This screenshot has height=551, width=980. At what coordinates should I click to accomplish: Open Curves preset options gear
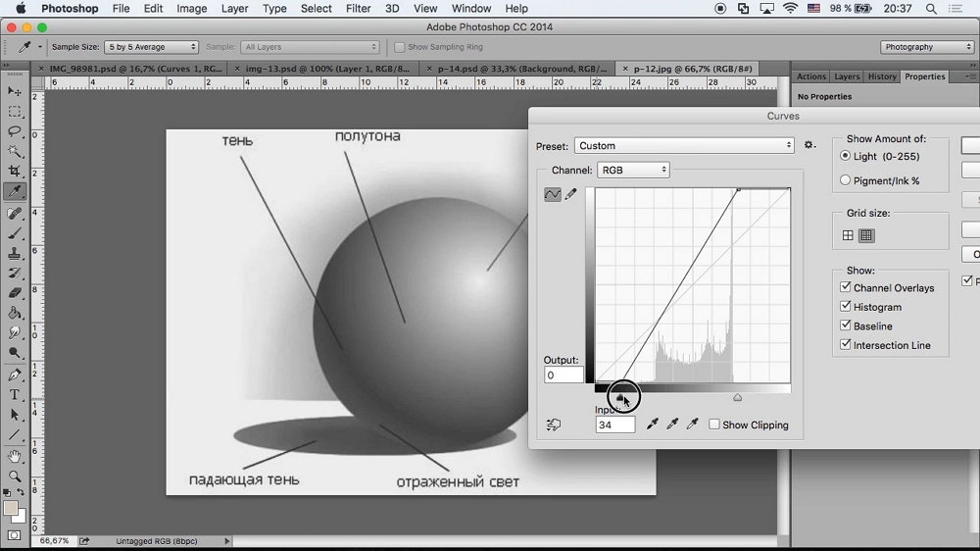(x=810, y=144)
